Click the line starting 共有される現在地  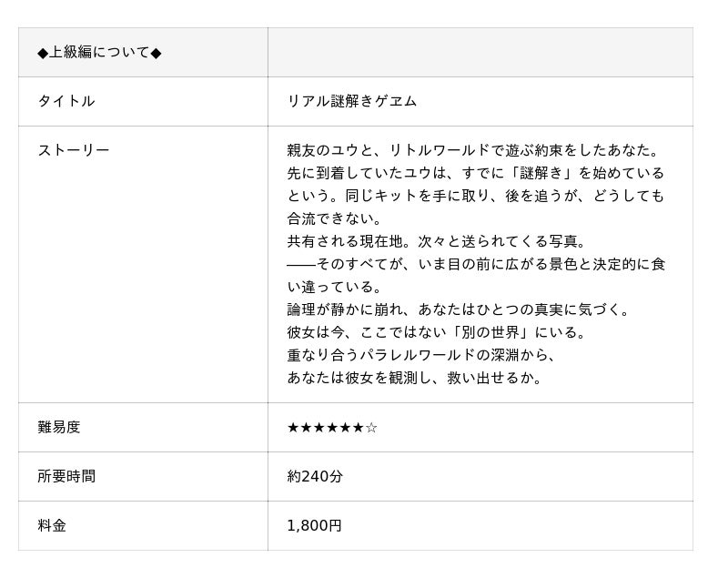coord(437,241)
